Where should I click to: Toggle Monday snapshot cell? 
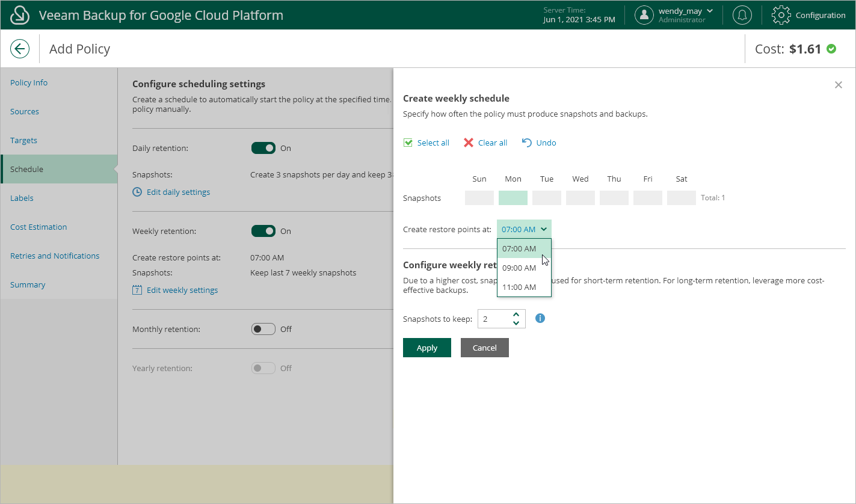tap(513, 198)
